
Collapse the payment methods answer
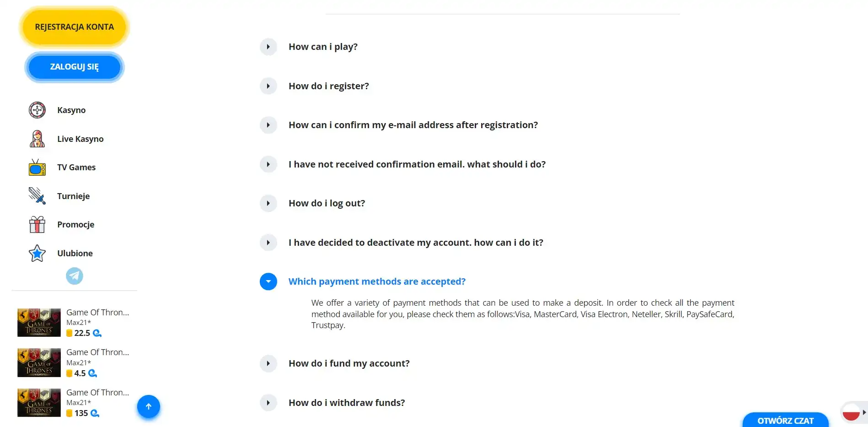click(x=268, y=281)
